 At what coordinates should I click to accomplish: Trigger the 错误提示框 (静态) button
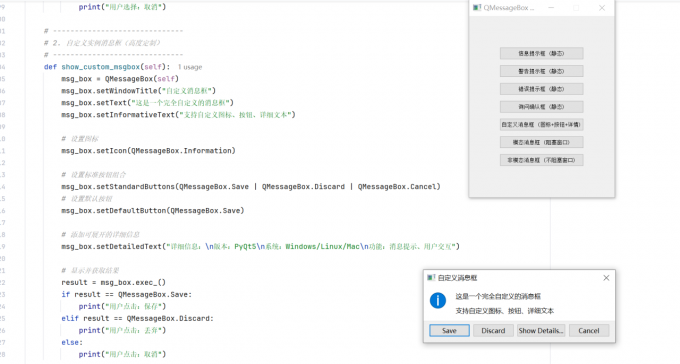[541, 89]
